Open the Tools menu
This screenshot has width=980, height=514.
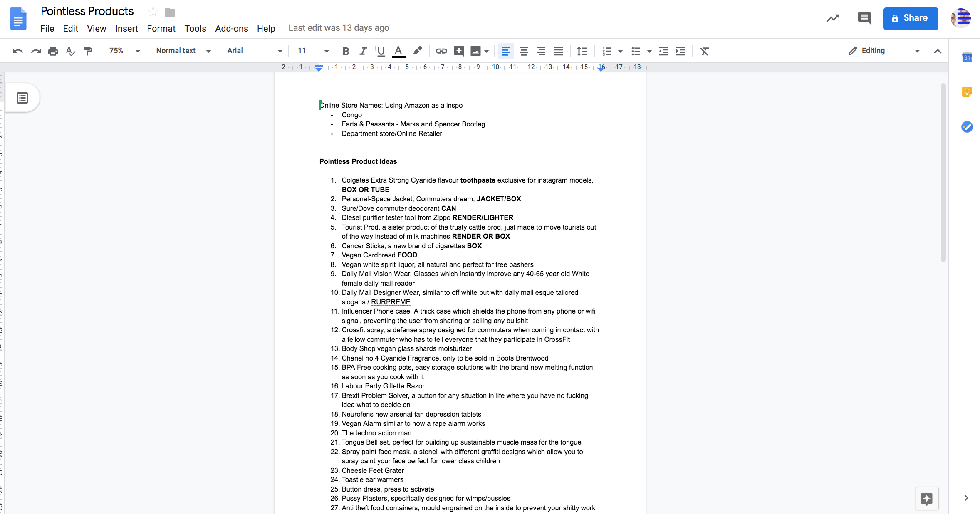click(x=195, y=28)
